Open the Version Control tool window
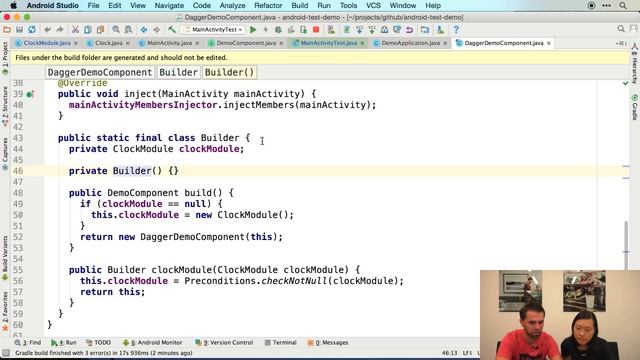 224,342
